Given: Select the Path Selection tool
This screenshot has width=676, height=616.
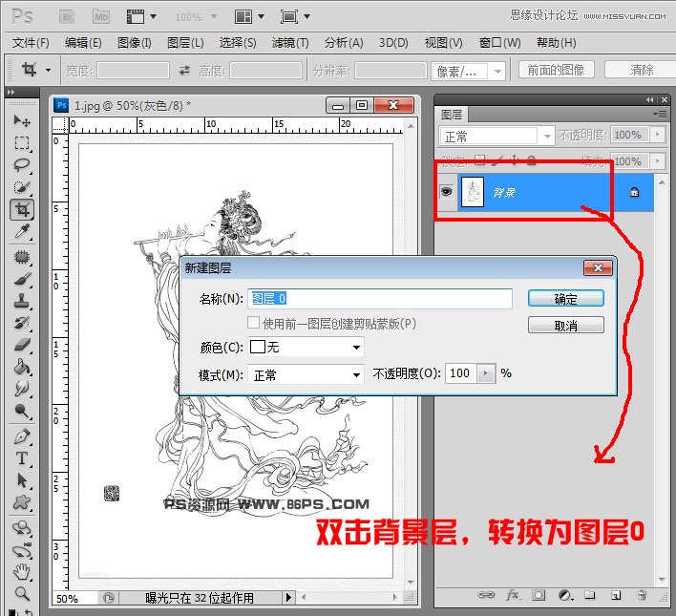Looking at the screenshot, I should pos(22,480).
